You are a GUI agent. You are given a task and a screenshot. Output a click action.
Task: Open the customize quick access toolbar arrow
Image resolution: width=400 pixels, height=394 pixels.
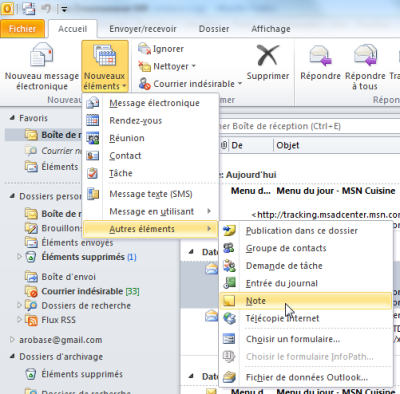(x=64, y=9)
